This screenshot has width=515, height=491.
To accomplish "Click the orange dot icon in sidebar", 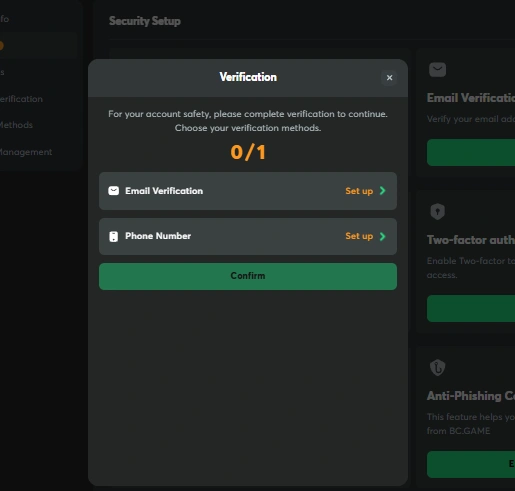I will [1, 45].
